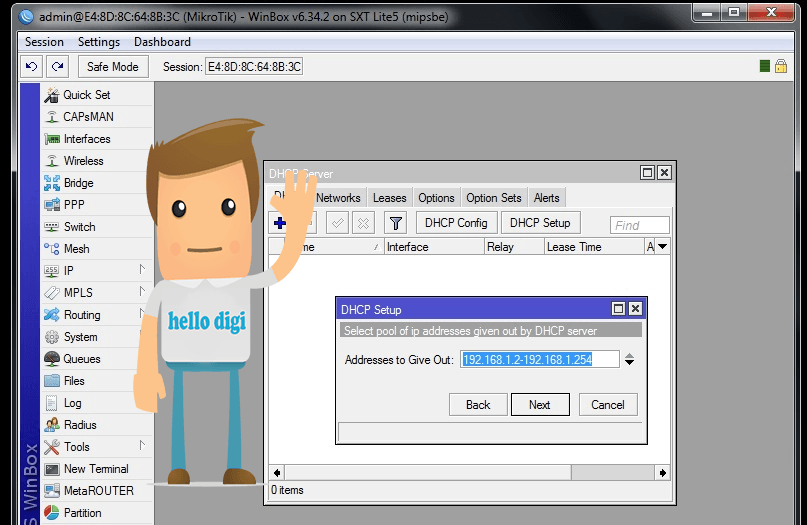The image size is (807, 525).
Task: Open the Switch menu entry
Action: tap(97, 227)
